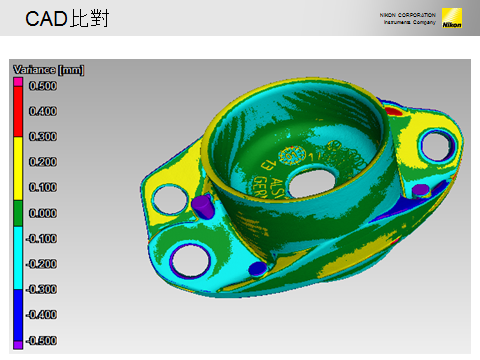Image resolution: width=480 pixels, height=360 pixels.
Task: Click the purple swatch beside -0.500
Action: pyautogui.click(x=18, y=345)
